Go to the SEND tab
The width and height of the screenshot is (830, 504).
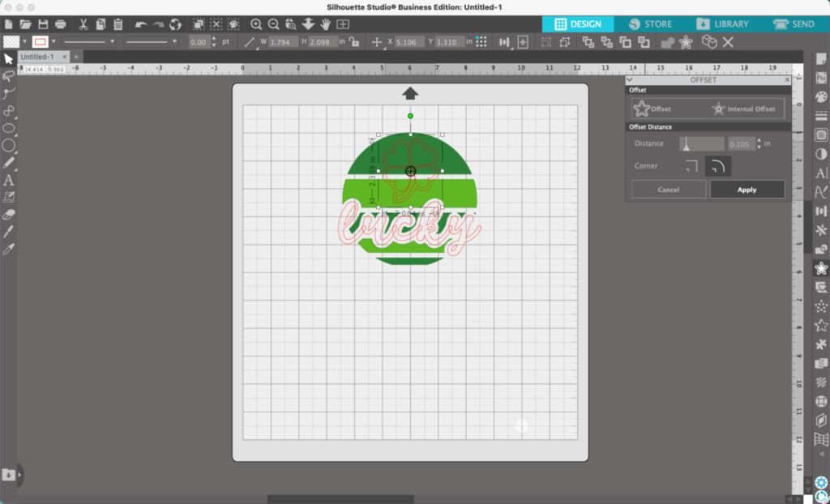pos(794,24)
